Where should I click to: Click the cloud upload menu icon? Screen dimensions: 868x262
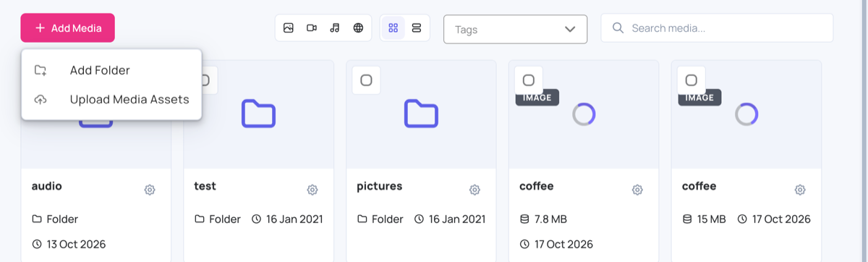41,99
